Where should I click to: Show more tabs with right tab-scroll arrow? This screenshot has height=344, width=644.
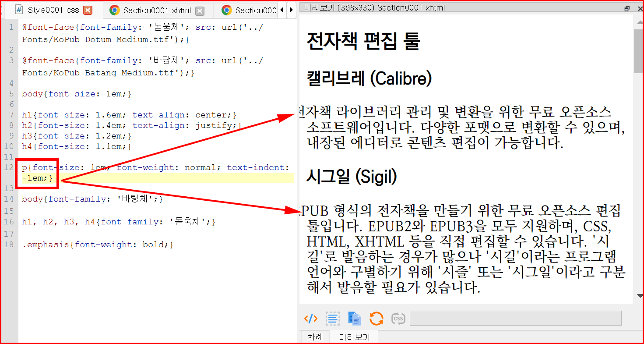[291, 10]
